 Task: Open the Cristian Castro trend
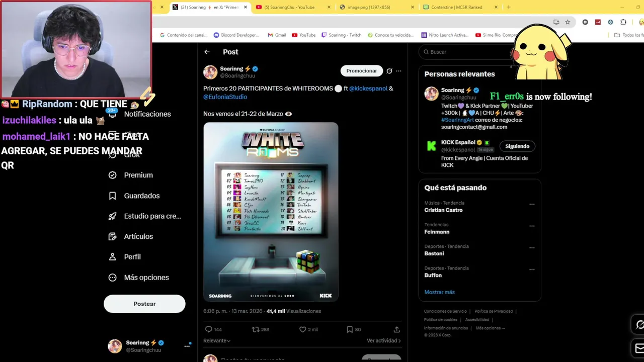click(443, 210)
